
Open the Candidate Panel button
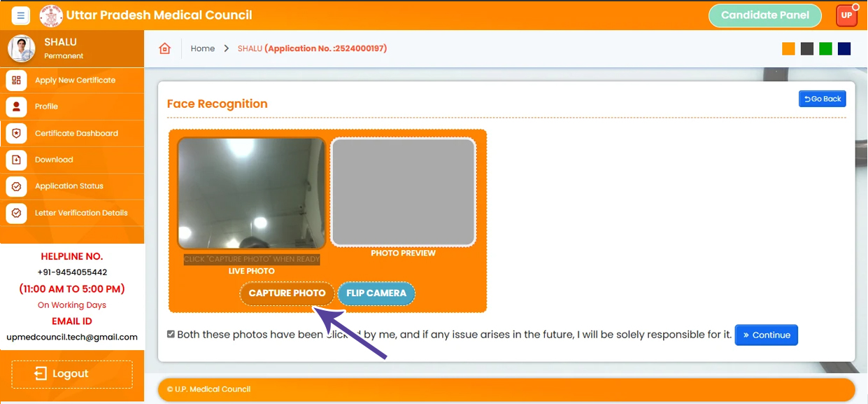tap(764, 15)
